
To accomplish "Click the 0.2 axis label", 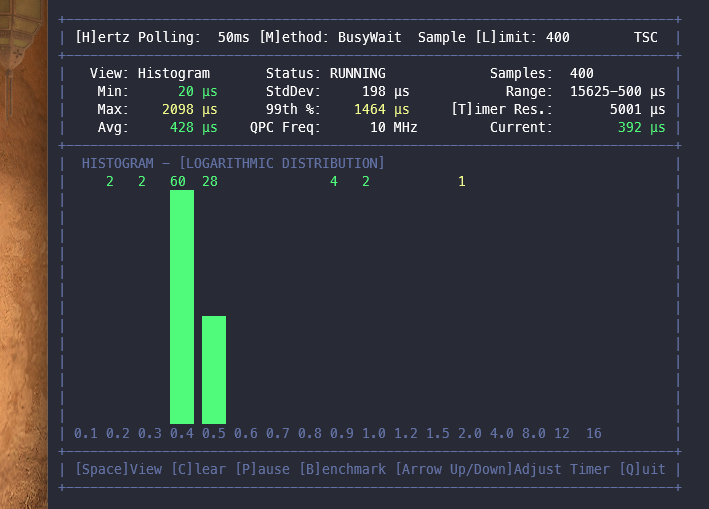I will [x=118, y=434].
